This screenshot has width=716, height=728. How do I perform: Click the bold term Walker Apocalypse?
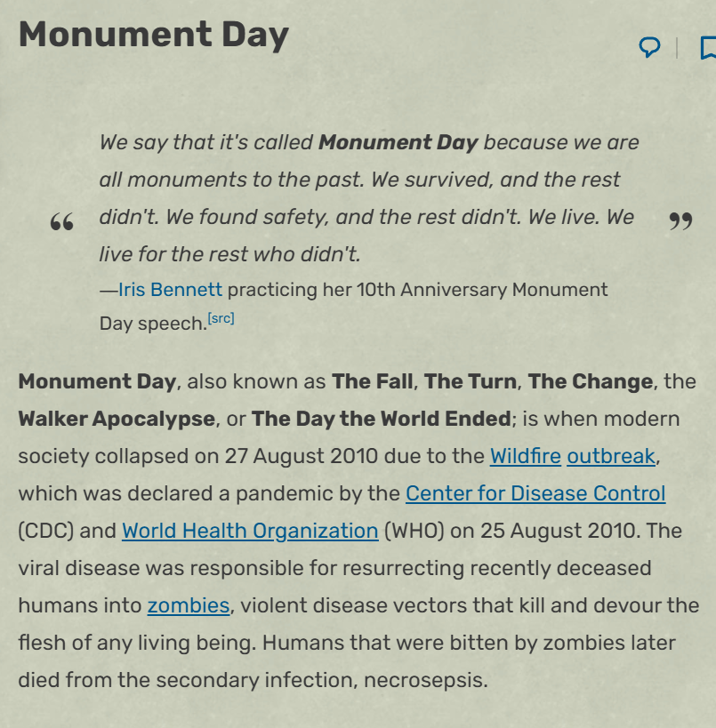(117, 419)
